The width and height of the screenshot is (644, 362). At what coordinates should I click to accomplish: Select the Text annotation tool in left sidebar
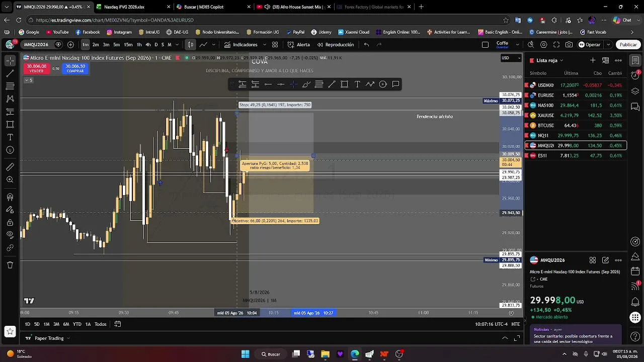pyautogui.click(x=10, y=137)
